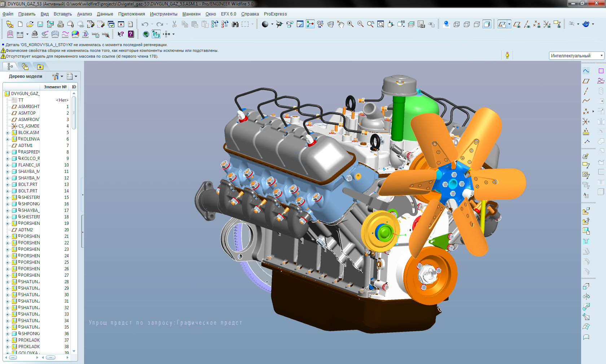The image size is (606, 364).
Task: Open the Файл menu
Action: [8, 14]
